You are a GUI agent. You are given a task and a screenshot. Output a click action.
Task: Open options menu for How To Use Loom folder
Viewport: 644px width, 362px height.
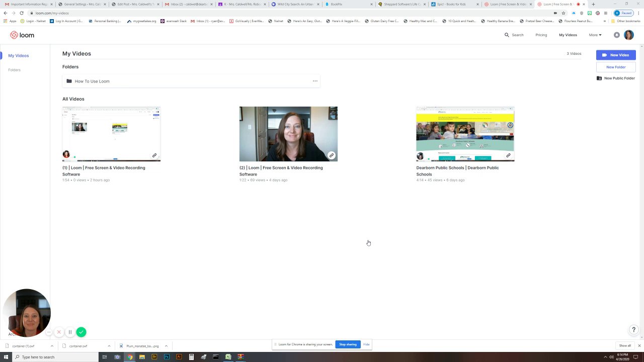[315, 81]
